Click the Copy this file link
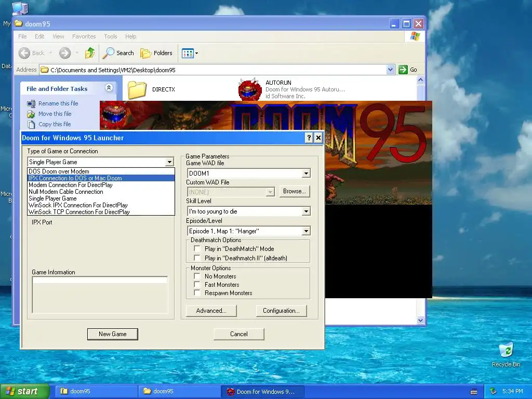This screenshot has height=399, width=532. pos(55,125)
